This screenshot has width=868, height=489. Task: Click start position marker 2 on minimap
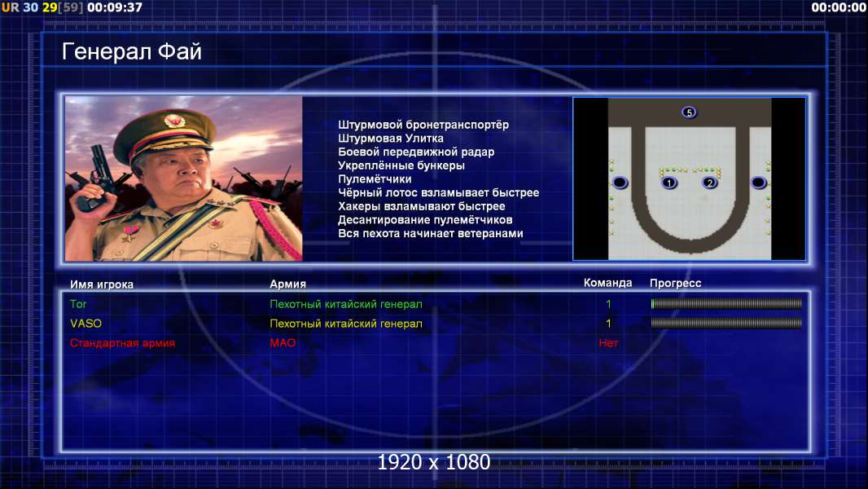(710, 183)
